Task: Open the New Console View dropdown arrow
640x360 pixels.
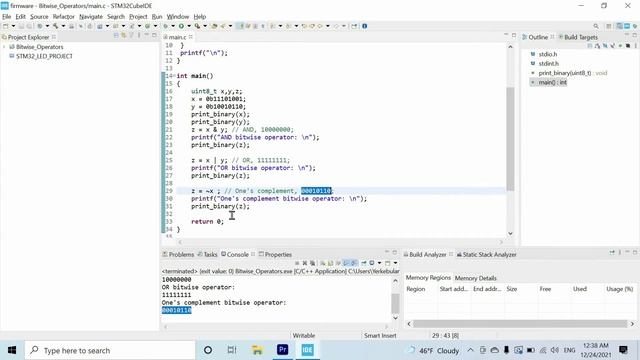Action: click(x=395, y=263)
